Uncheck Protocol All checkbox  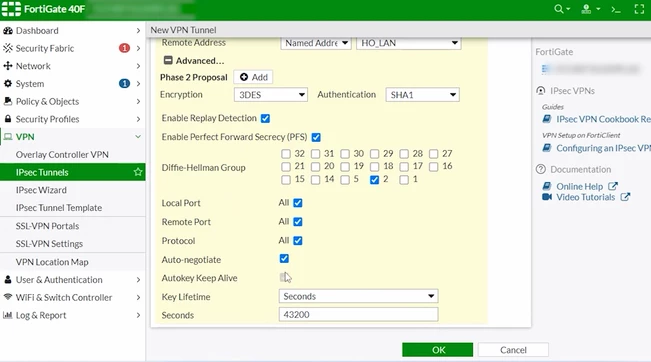point(298,240)
